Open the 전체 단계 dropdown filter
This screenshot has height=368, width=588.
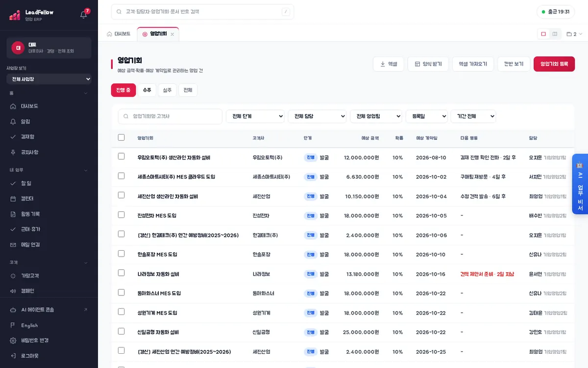[255, 116]
